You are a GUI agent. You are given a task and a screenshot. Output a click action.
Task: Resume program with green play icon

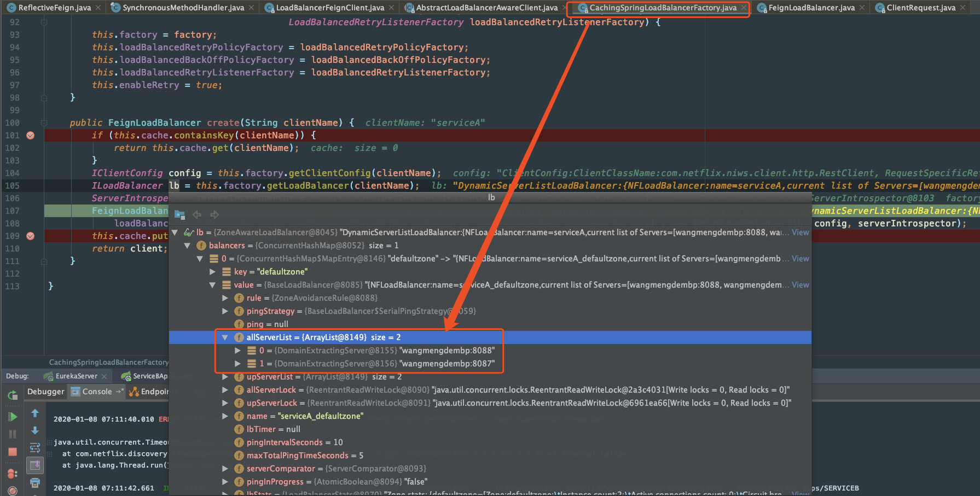12,417
